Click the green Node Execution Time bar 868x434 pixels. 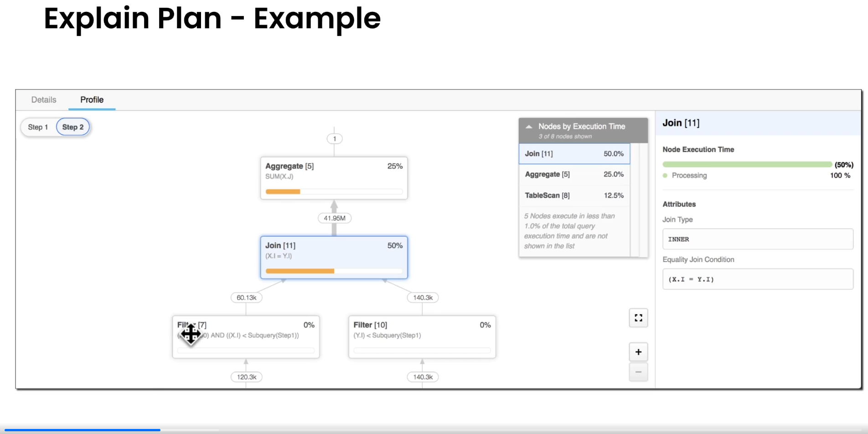point(747,164)
